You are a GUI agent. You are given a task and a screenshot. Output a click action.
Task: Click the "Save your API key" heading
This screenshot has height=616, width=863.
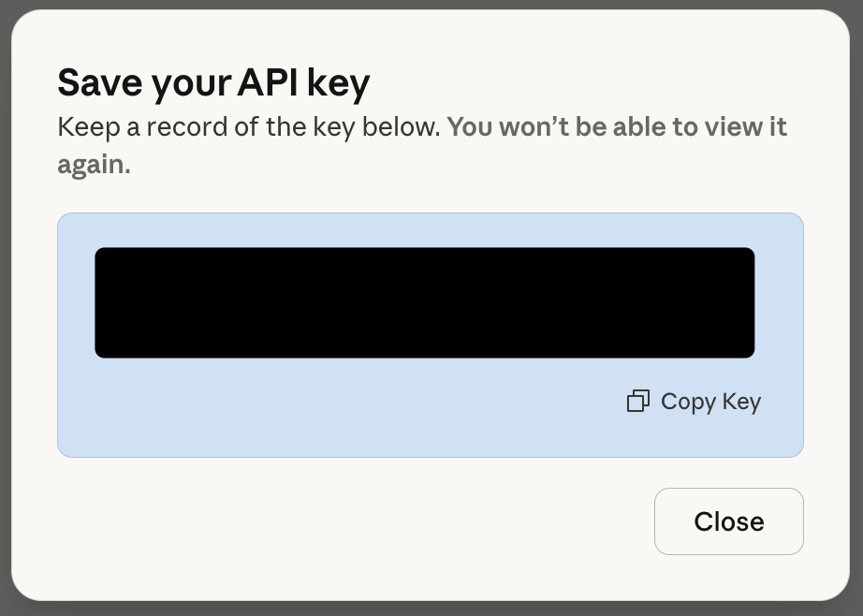pyautogui.click(x=213, y=83)
